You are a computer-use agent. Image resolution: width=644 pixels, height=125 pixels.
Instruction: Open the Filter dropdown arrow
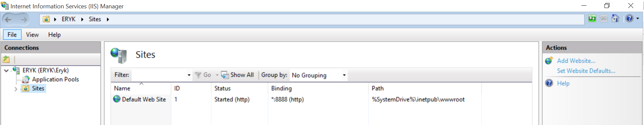coord(189,75)
